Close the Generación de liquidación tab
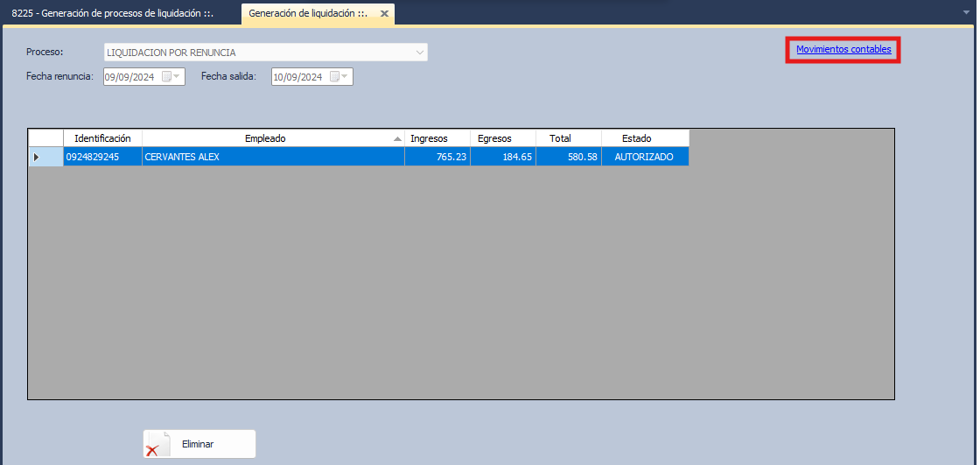 pos(384,14)
